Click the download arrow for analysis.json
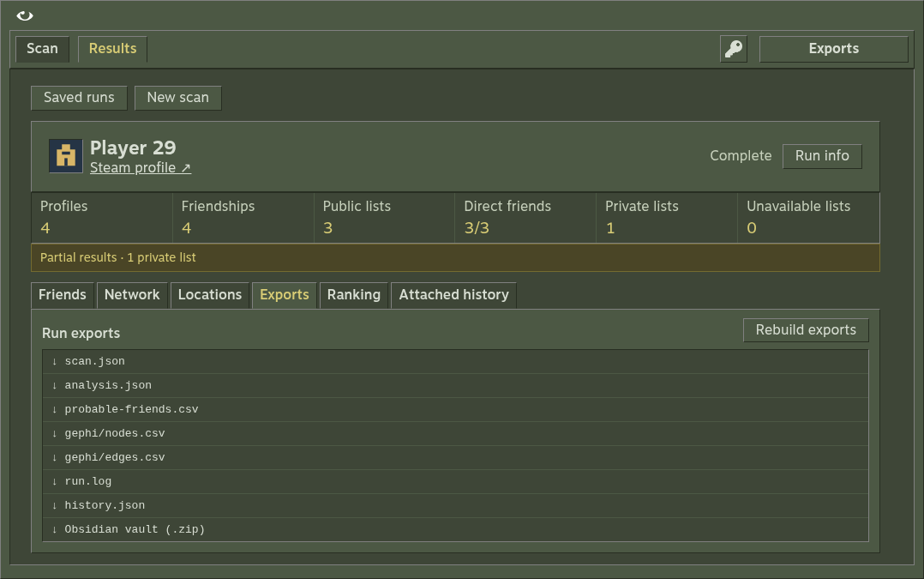924x579 pixels. coord(54,386)
